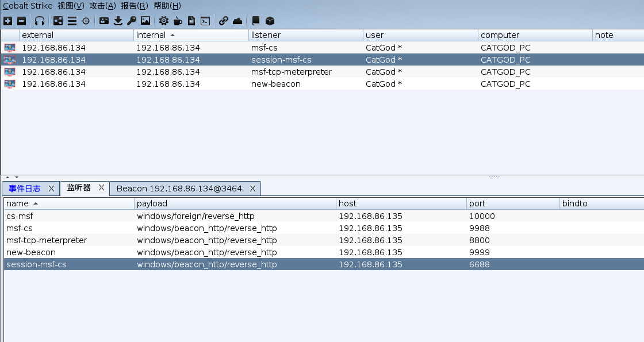Expand the top pane with the split-pane down arrow
This screenshot has height=342, width=644.
(x=17, y=178)
